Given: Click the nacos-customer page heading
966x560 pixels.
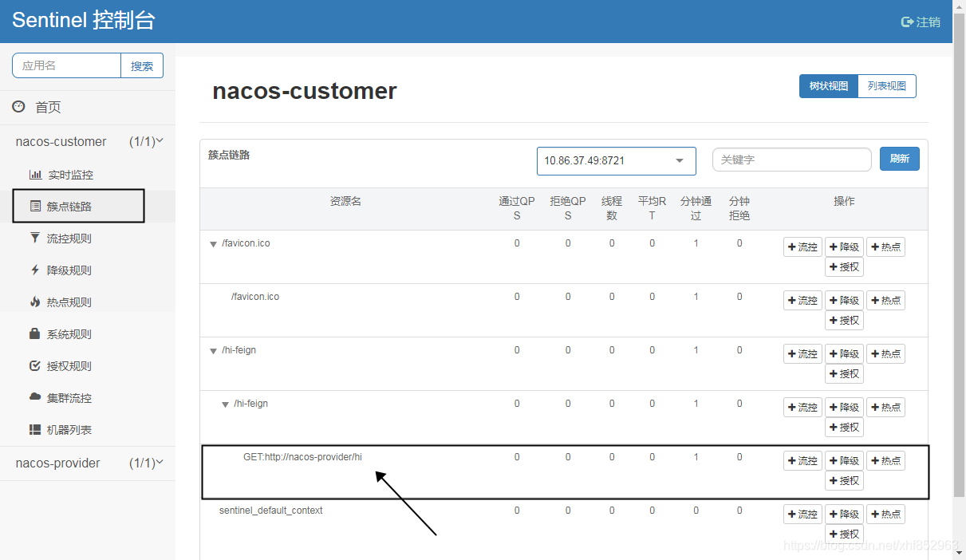Looking at the screenshot, I should (x=305, y=91).
